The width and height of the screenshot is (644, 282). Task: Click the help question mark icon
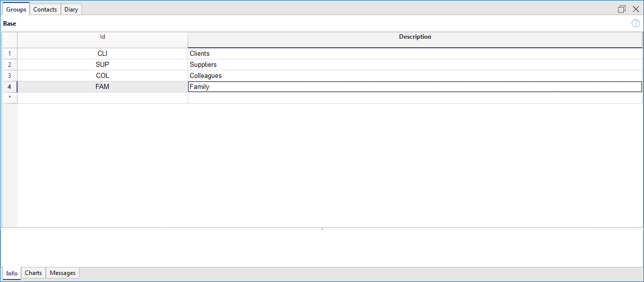tap(635, 23)
